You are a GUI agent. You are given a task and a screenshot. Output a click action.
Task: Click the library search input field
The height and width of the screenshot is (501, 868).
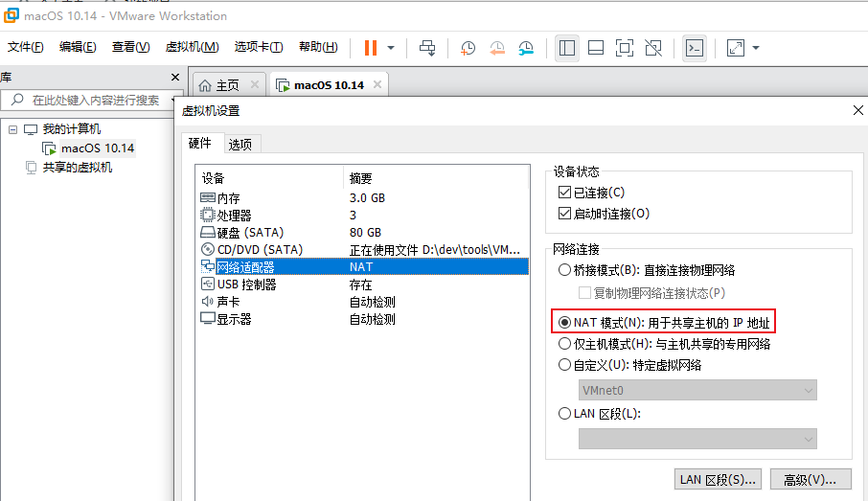point(91,101)
